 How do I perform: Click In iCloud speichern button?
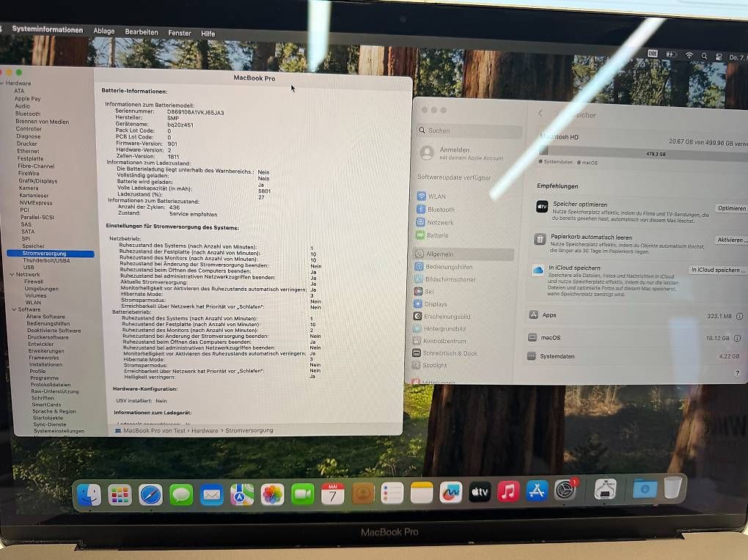pos(718,270)
